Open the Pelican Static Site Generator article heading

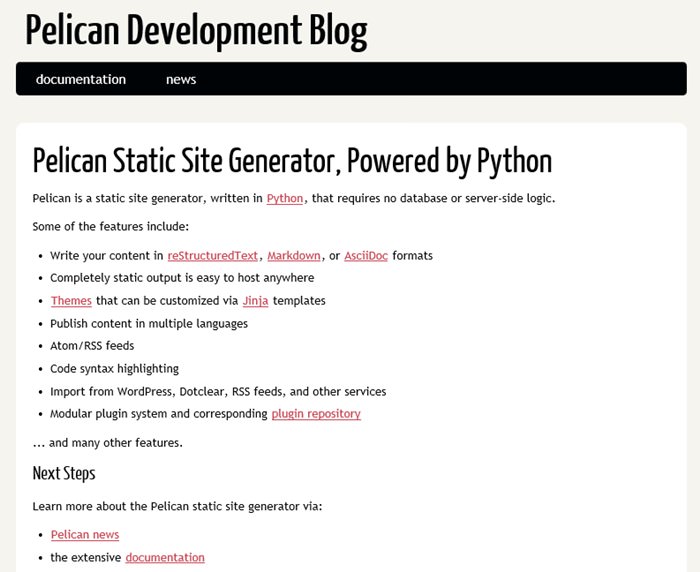292,161
